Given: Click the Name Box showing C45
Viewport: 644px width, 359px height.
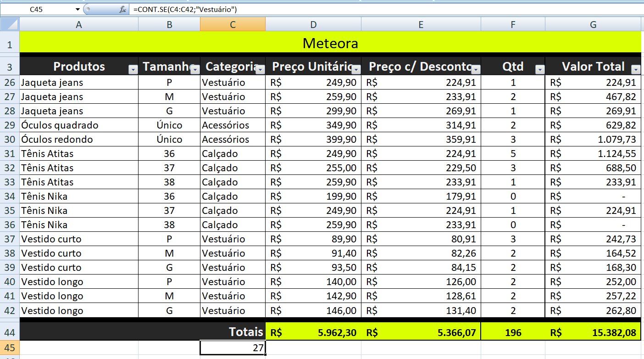Looking at the screenshot, I should [x=37, y=9].
